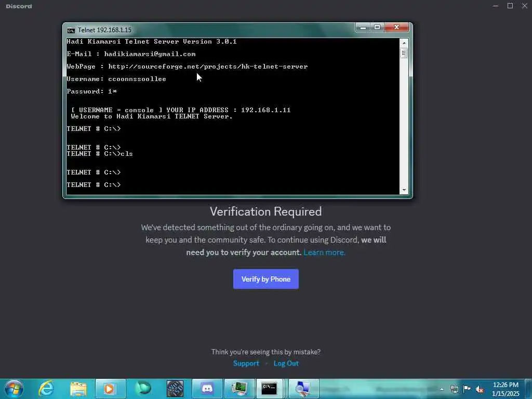Open the Support link

coord(246,363)
